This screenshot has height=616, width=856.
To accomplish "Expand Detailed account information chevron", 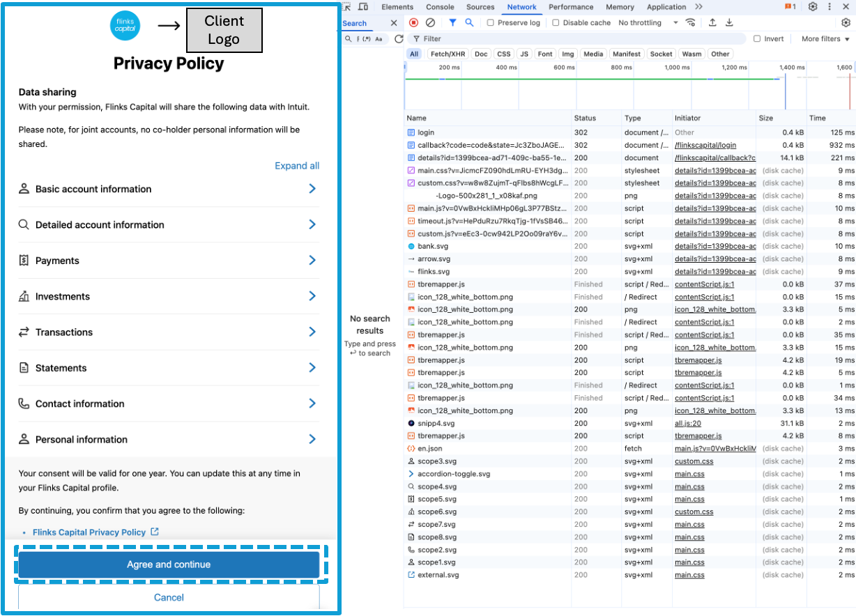I will pos(312,224).
